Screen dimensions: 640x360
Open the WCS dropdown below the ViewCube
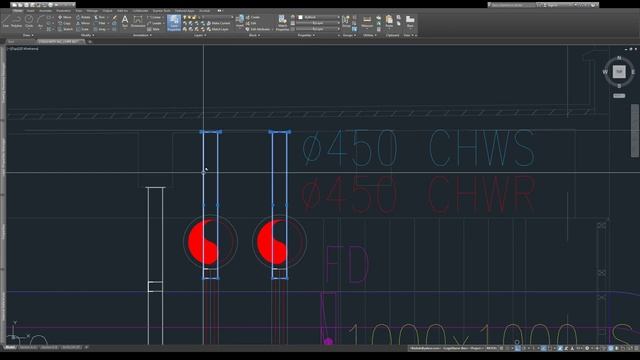click(x=619, y=96)
